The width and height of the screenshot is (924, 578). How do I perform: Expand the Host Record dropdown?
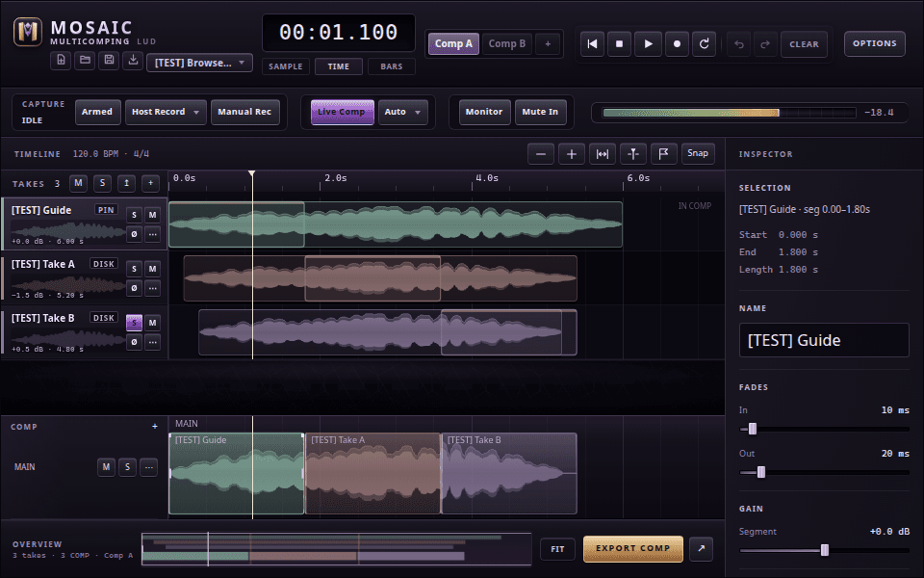pyautogui.click(x=166, y=112)
